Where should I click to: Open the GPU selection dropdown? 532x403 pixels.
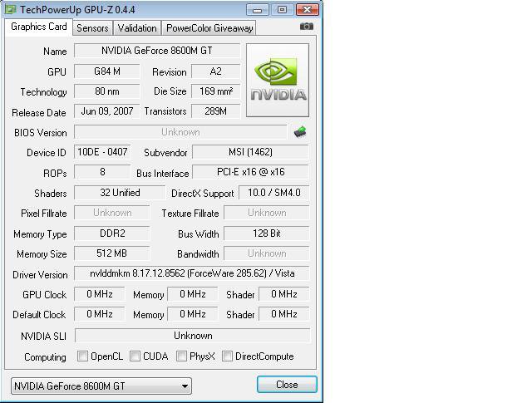[x=101, y=386]
